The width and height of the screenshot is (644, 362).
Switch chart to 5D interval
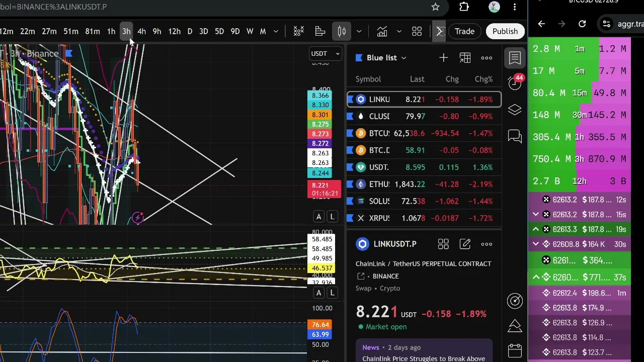(219, 32)
